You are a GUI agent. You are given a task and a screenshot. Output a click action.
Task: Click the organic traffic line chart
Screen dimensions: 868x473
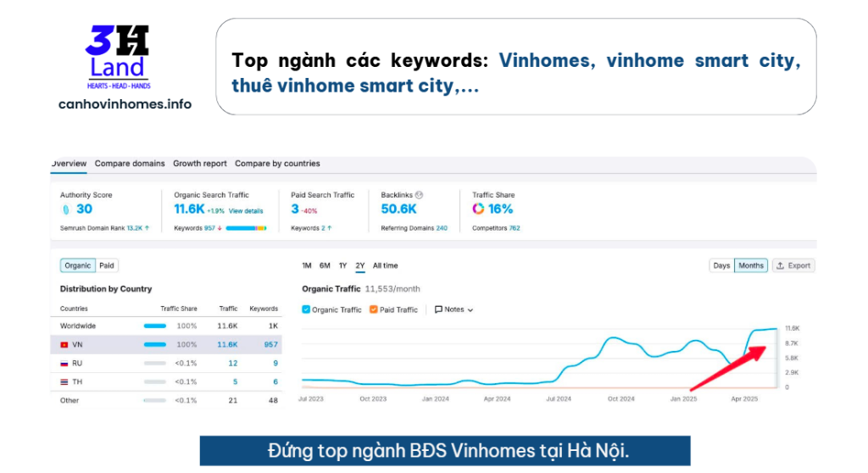(540, 358)
